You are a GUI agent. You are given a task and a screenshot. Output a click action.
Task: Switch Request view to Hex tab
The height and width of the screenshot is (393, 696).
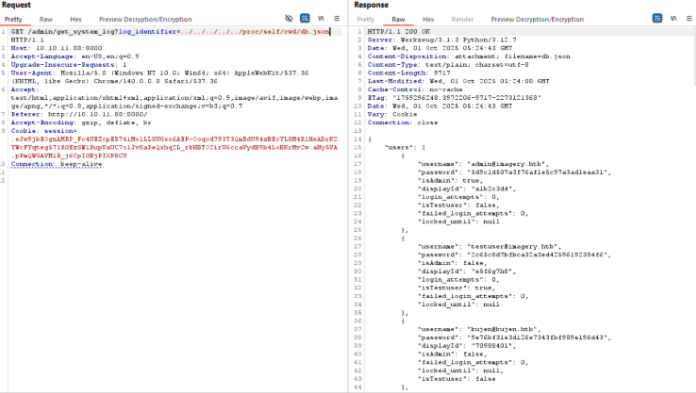click(x=75, y=20)
